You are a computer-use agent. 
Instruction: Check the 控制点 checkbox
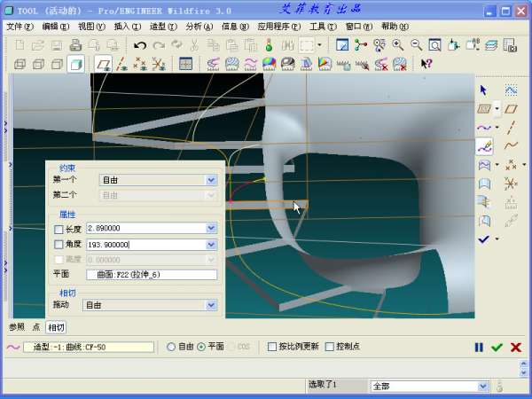(x=330, y=347)
